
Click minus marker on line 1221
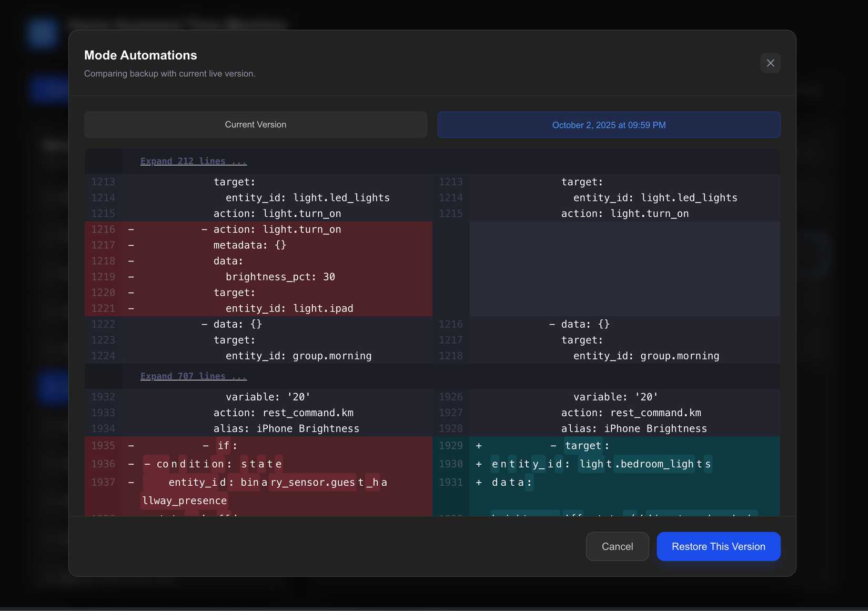[131, 308]
